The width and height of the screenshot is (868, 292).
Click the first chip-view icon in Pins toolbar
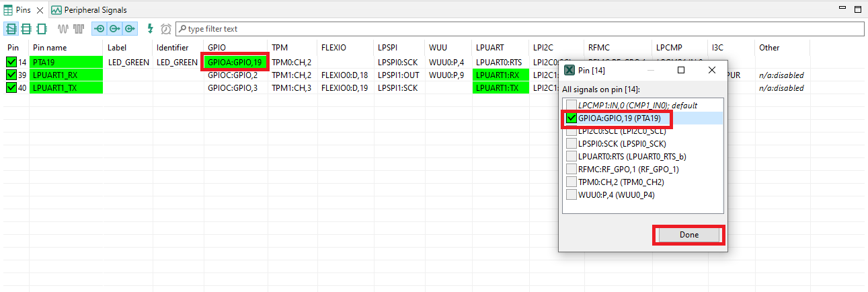click(12, 29)
